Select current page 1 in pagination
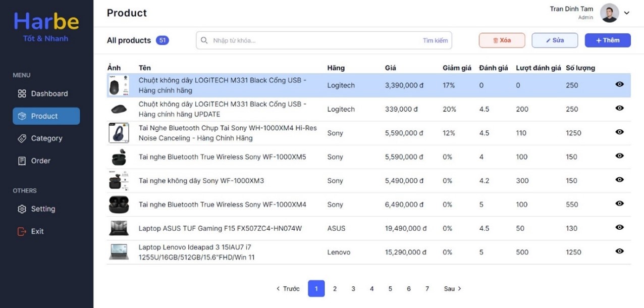This screenshot has height=308, width=644. [316, 289]
